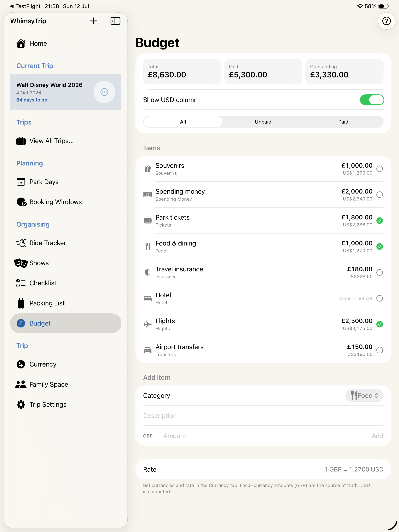Open Trip Settings in the sidebar
This screenshot has width=399, height=532.
click(66, 405)
